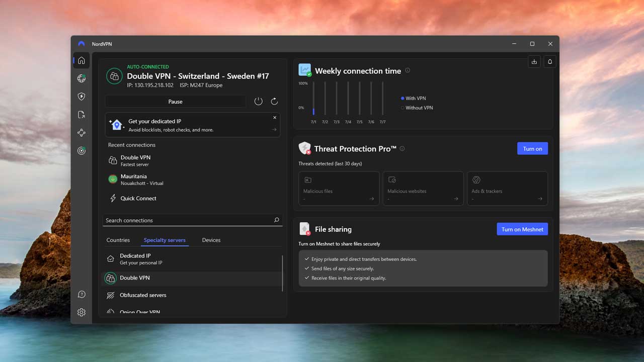Screen dimensions: 644x362
Task: Open the Ads & trackers card
Action: tap(507, 188)
